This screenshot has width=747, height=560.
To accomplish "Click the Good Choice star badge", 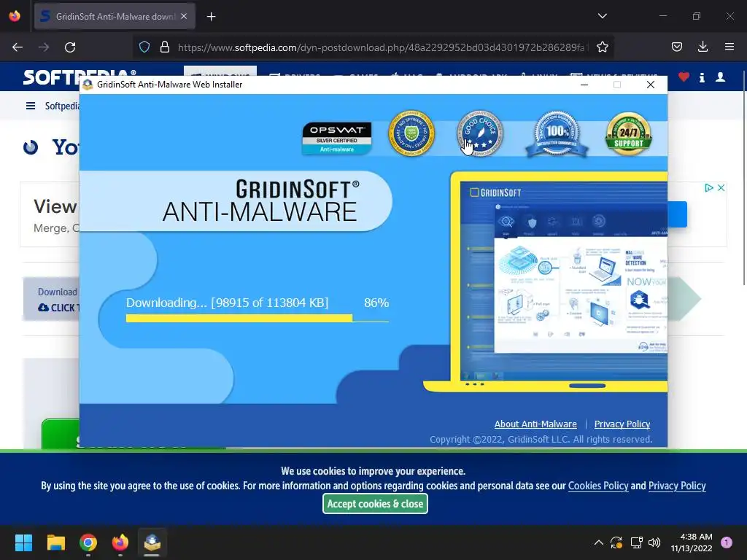I will 480,133.
